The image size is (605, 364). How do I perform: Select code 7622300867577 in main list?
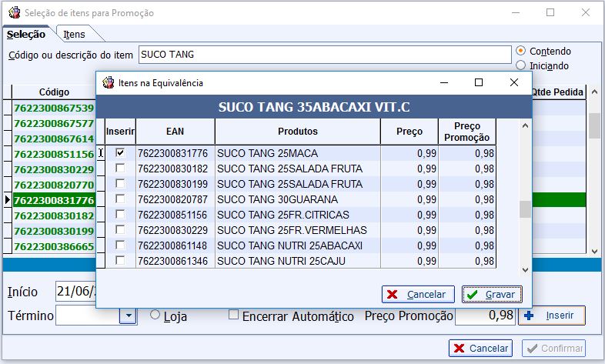(x=54, y=123)
